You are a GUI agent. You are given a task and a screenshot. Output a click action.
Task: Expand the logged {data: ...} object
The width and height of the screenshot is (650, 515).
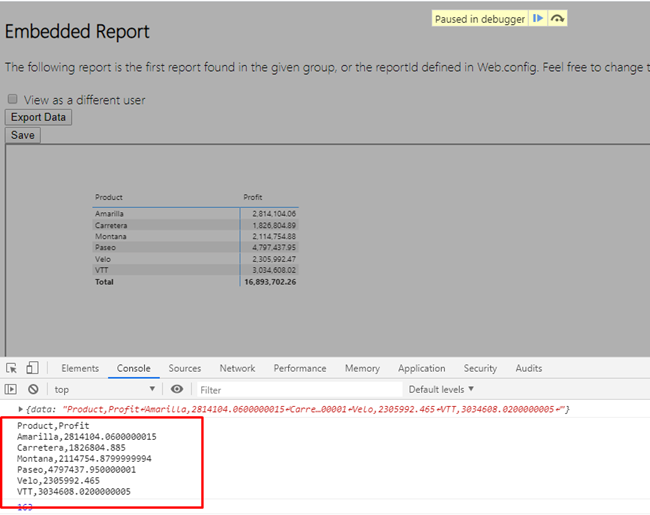20,409
